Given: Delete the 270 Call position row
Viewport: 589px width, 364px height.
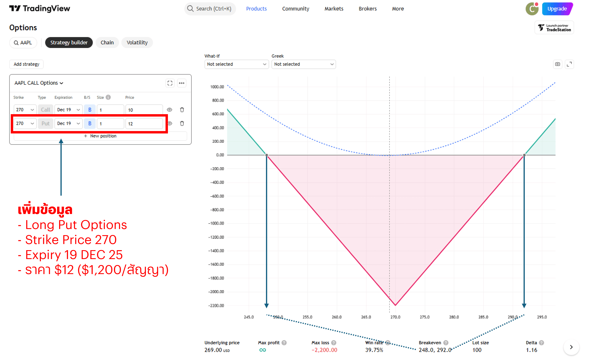Looking at the screenshot, I should [182, 110].
